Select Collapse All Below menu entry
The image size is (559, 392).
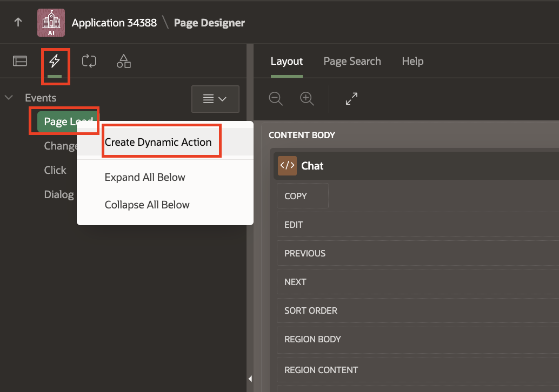click(147, 205)
